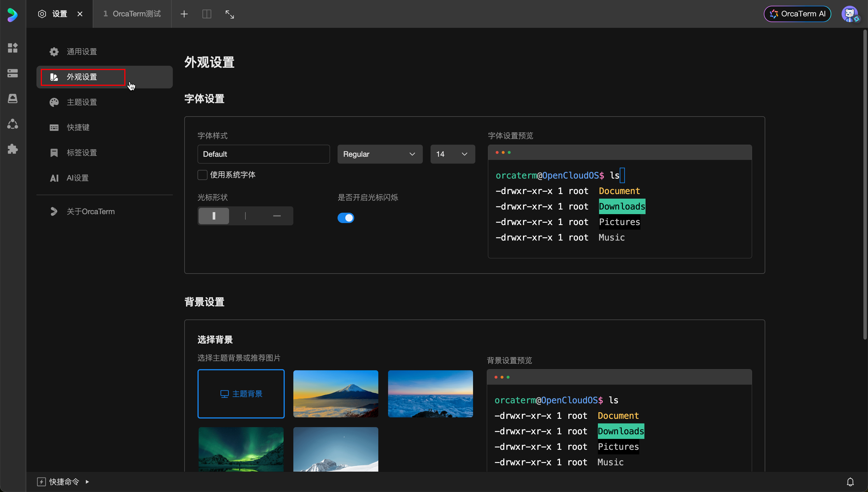Toggle cursor blinking switch off

click(346, 218)
